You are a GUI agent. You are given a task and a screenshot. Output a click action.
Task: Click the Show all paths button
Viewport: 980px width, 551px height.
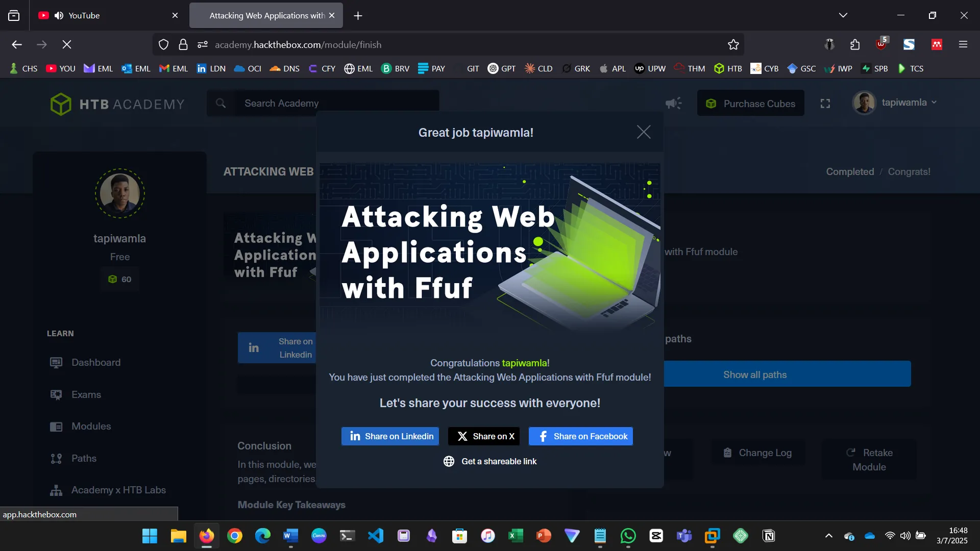tap(755, 374)
